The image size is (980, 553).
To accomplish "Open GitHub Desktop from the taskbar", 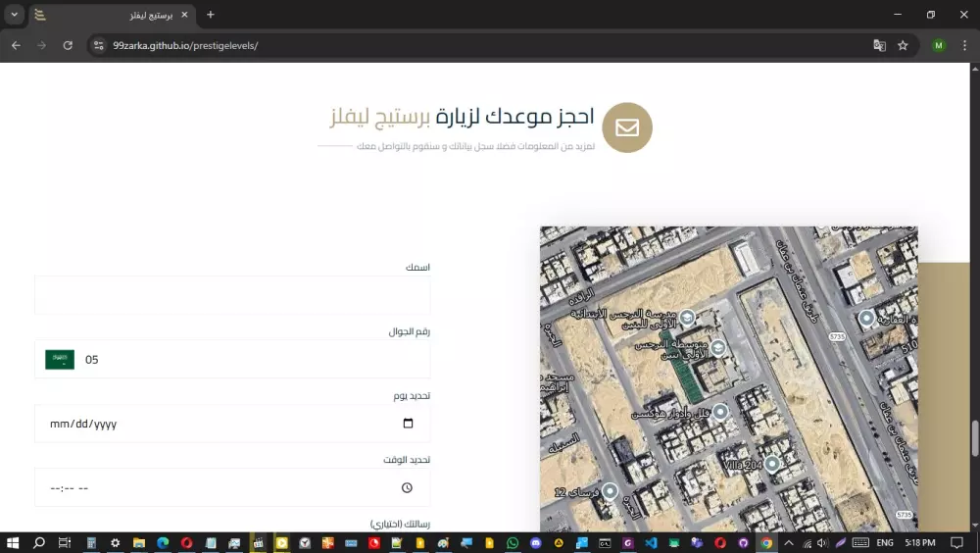I will tap(743, 543).
